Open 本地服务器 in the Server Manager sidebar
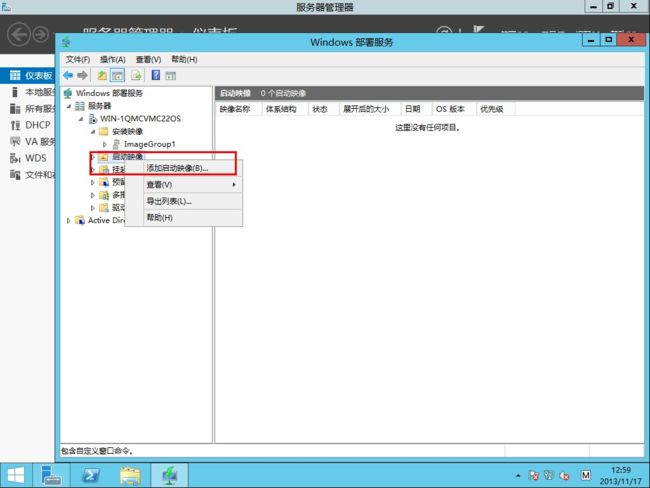This screenshot has width=650, height=488. click(x=27, y=92)
